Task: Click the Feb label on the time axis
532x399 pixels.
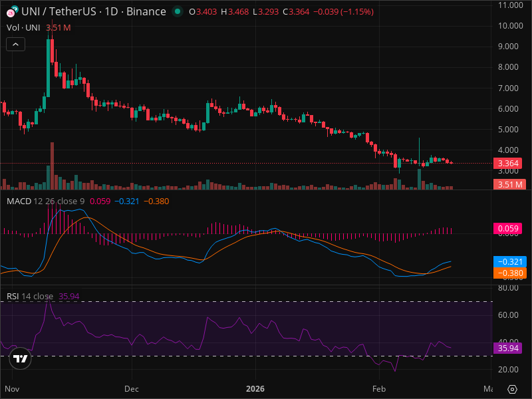Action: click(379, 389)
